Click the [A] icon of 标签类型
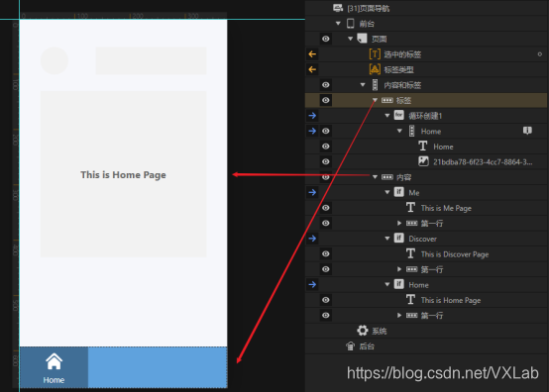The image size is (549, 392). click(375, 69)
